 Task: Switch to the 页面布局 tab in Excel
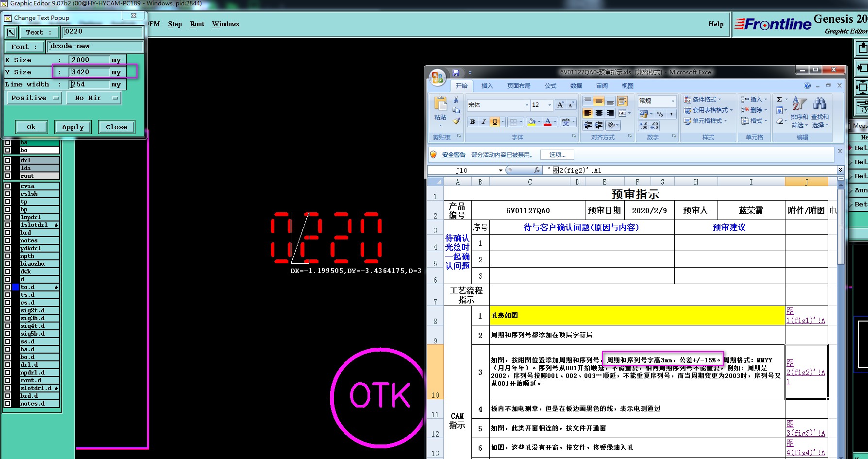pos(519,86)
